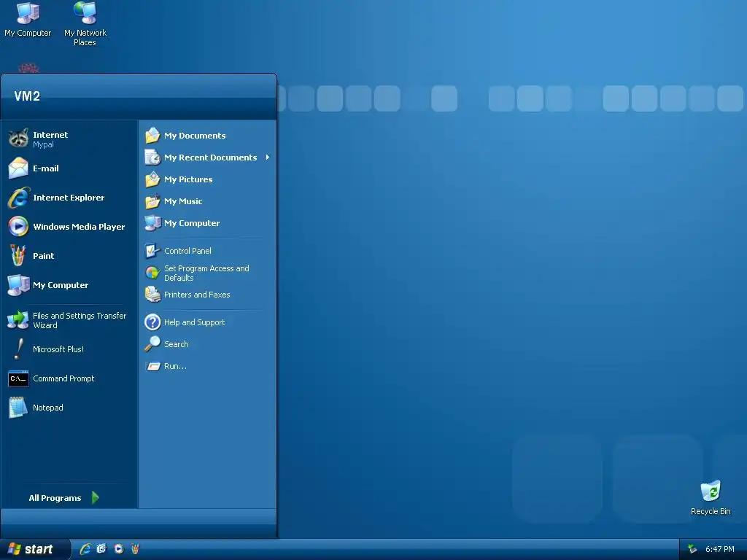Launch Windows Media Player from Quick Launch
Image resolution: width=747 pixels, height=560 pixels.
(119, 549)
